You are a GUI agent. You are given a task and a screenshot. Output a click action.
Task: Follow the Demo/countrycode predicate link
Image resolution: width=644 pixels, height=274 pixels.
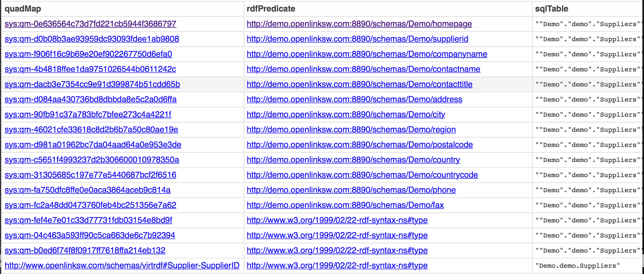pyautogui.click(x=362, y=175)
